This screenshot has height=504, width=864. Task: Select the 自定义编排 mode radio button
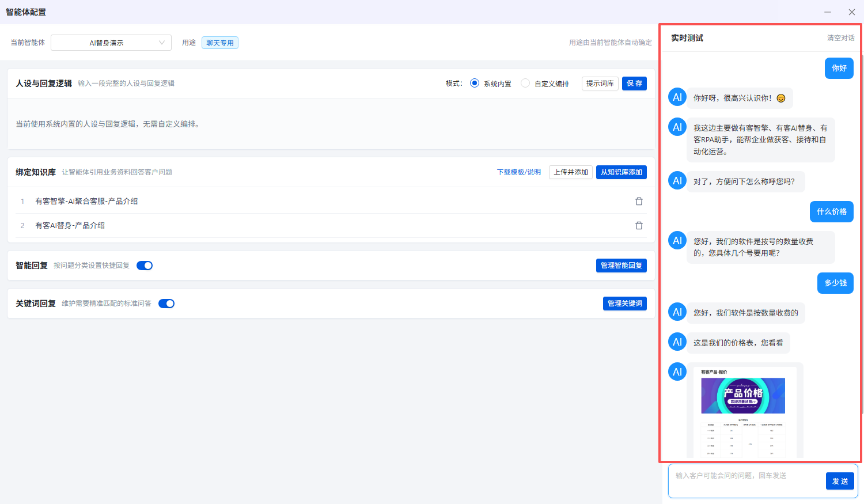[525, 83]
